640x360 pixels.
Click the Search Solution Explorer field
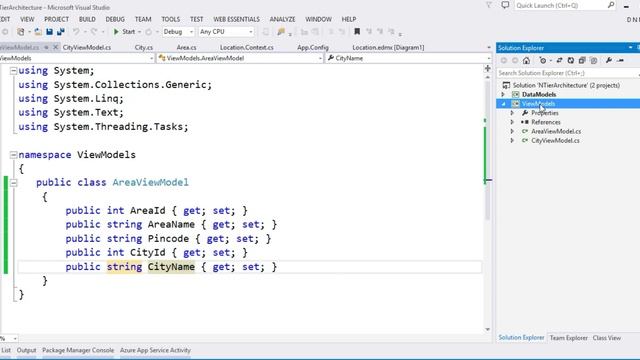coord(568,73)
